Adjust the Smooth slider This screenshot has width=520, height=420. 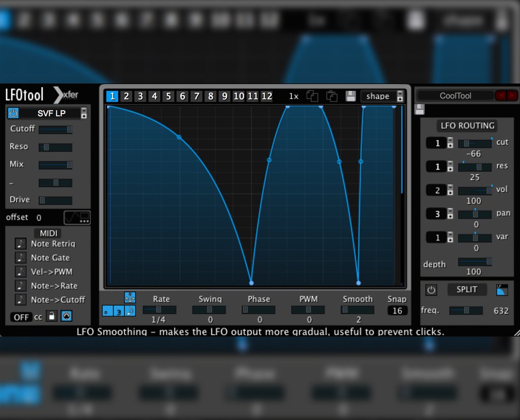coord(357,310)
